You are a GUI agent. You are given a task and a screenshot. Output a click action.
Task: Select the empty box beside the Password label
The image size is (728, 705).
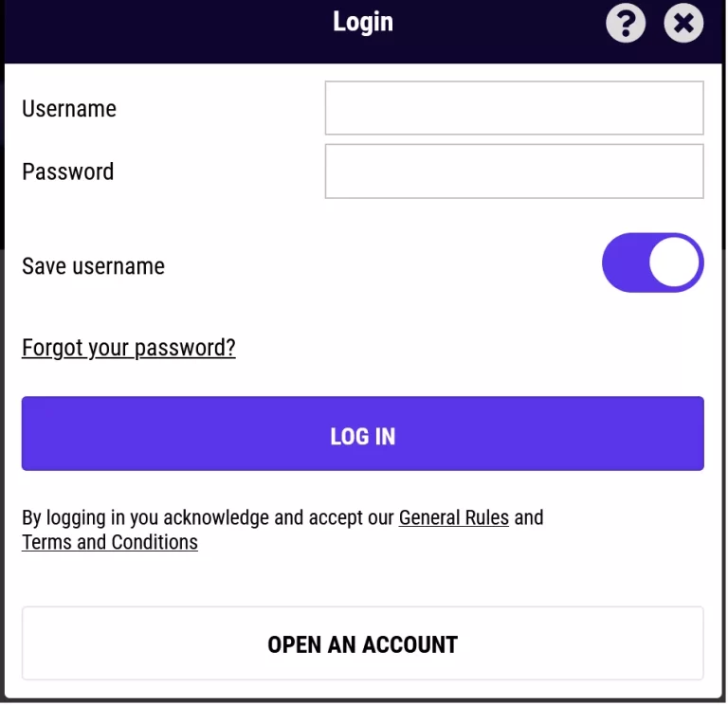click(x=514, y=172)
